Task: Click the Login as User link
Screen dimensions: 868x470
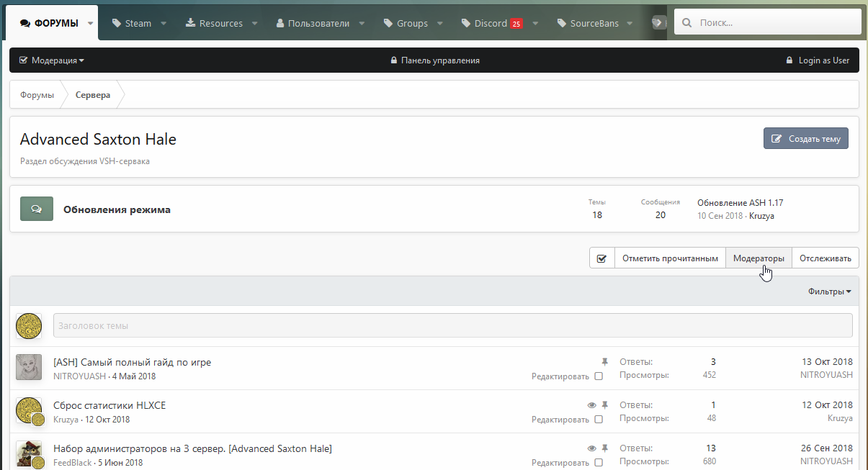Action: 818,60
